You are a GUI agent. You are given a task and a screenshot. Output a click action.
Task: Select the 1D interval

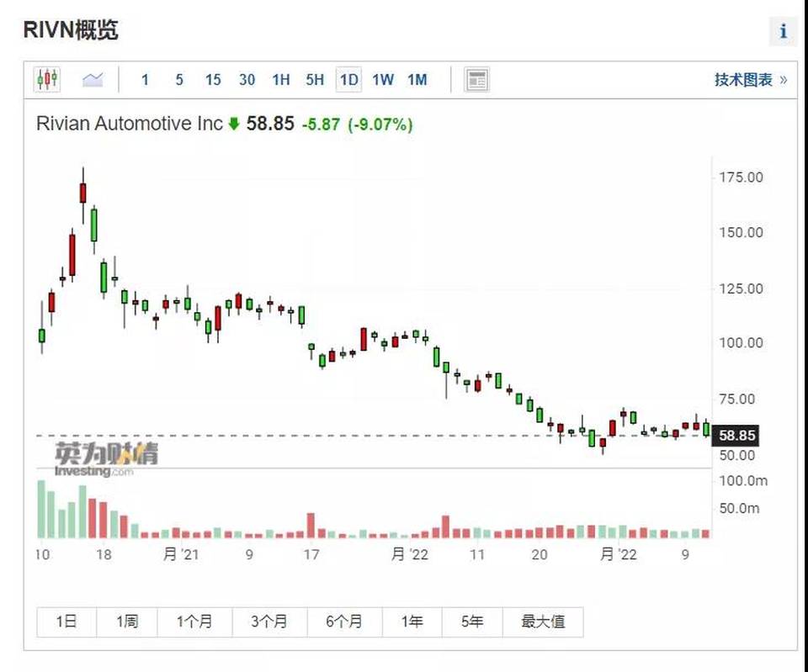[348, 80]
